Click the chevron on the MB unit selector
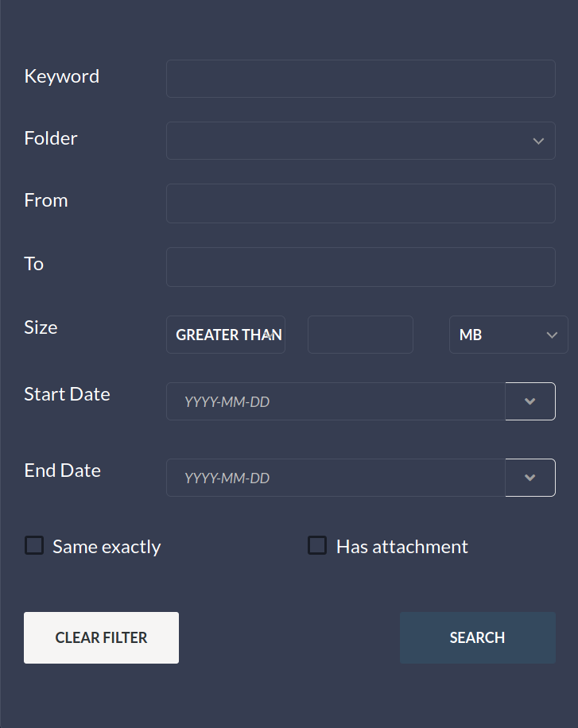The width and height of the screenshot is (578, 728). click(x=552, y=334)
